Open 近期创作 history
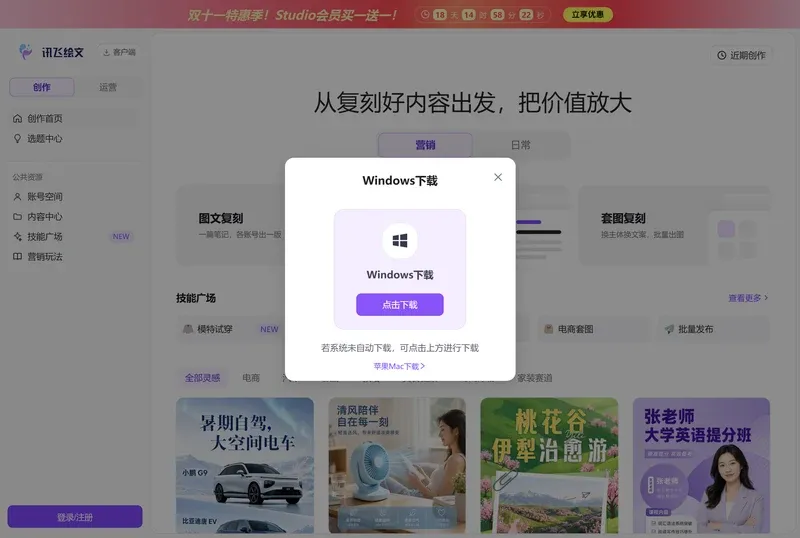The width and height of the screenshot is (800, 538). click(741, 55)
